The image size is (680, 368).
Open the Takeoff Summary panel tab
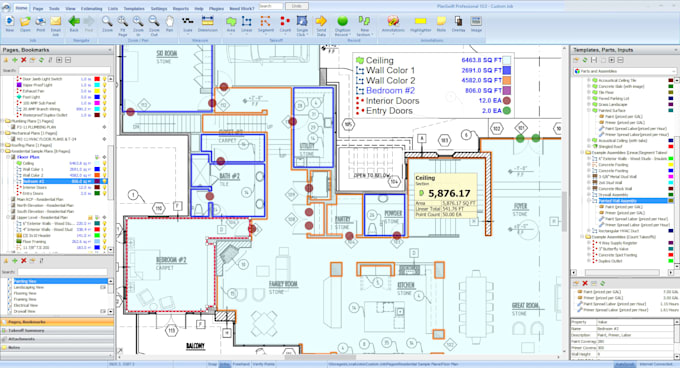57,330
